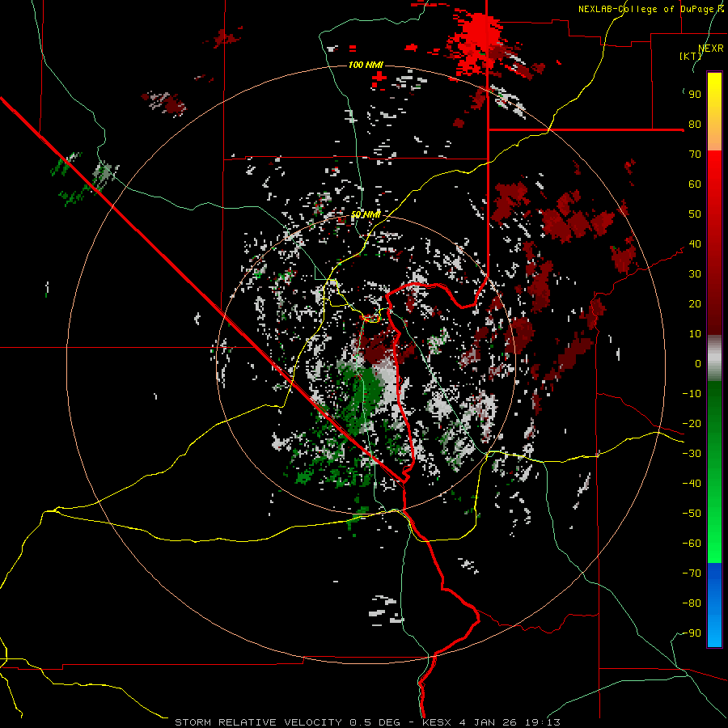Click the KT units label above the color scale
The height and width of the screenshot is (728, 728).
[x=691, y=56]
